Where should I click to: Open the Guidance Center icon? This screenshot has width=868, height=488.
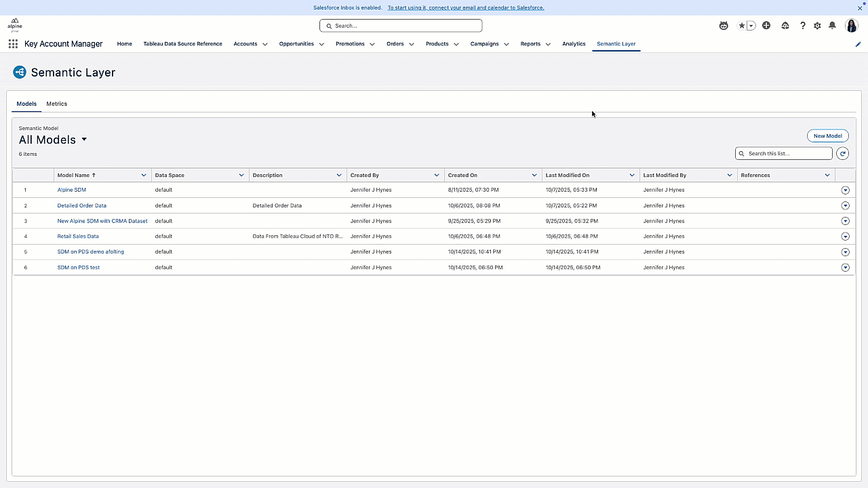click(x=785, y=25)
